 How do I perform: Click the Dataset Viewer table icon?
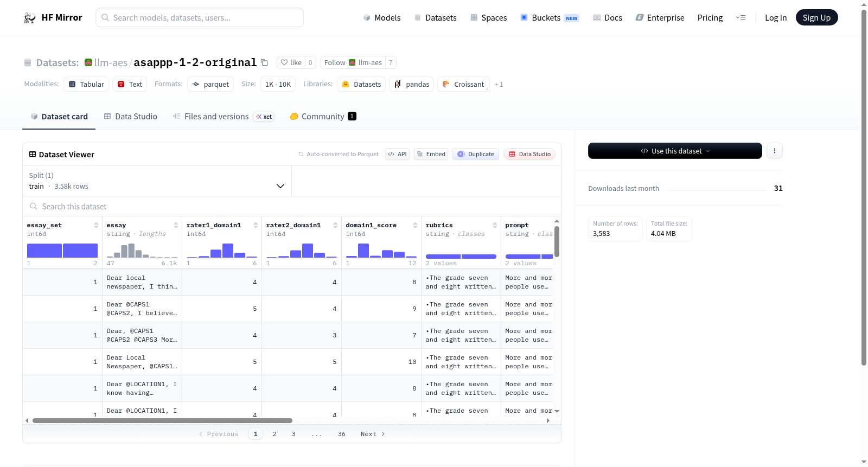[x=33, y=154]
